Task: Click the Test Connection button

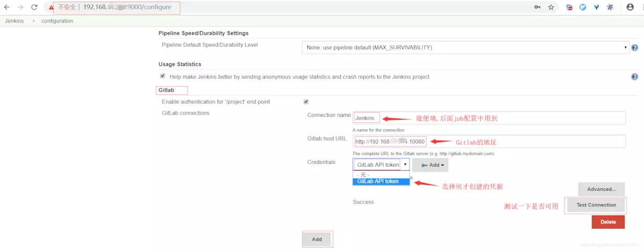Action: click(596, 205)
